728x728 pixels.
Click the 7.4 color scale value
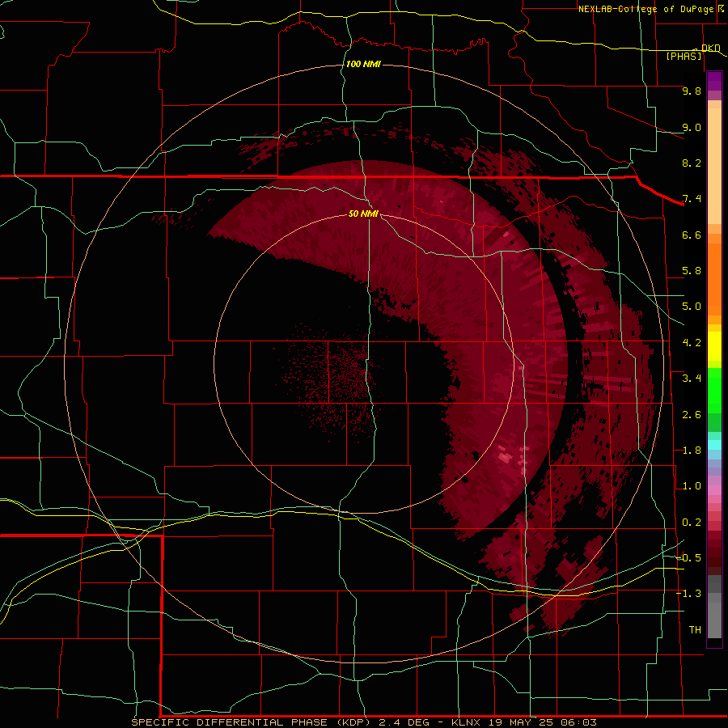click(692, 199)
